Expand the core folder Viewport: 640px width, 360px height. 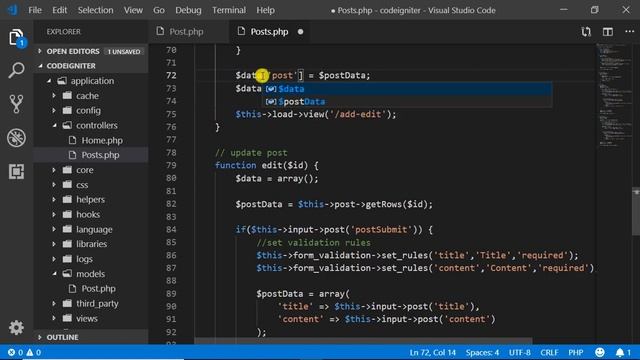pyautogui.click(x=91, y=170)
